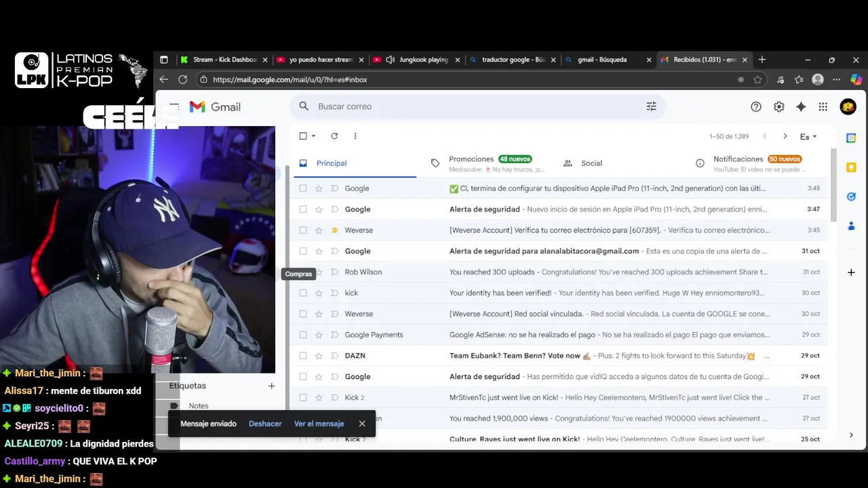The height and width of the screenshot is (488, 868).
Task: Open the browser profile icon
Action: 818,79
